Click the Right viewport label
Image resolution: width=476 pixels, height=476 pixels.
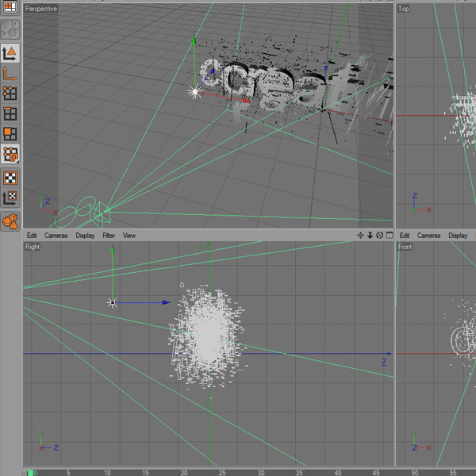(x=33, y=247)
